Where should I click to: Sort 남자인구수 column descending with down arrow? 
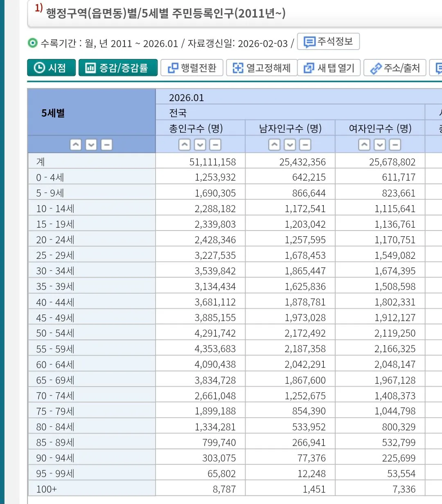pos(290,145)
